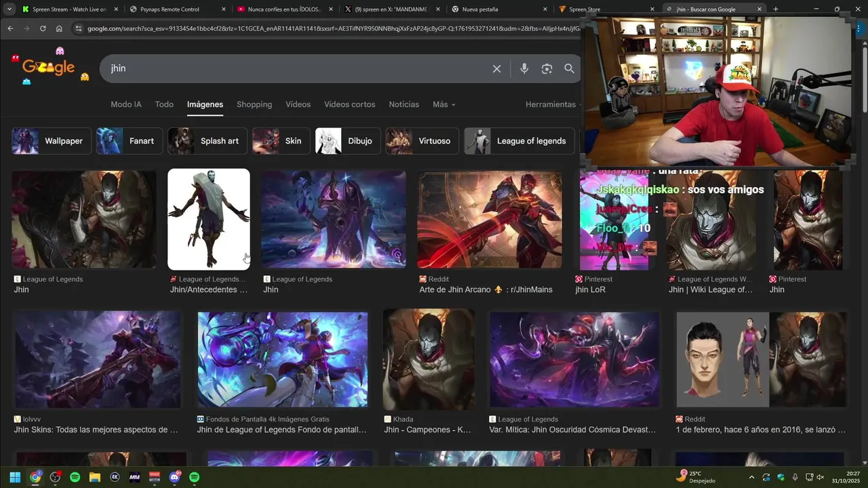Close the Spreen Stream tab
Image resolution: width=868 pixels, height=488 pixels.
pyautogui.click(x=116, y=9)
